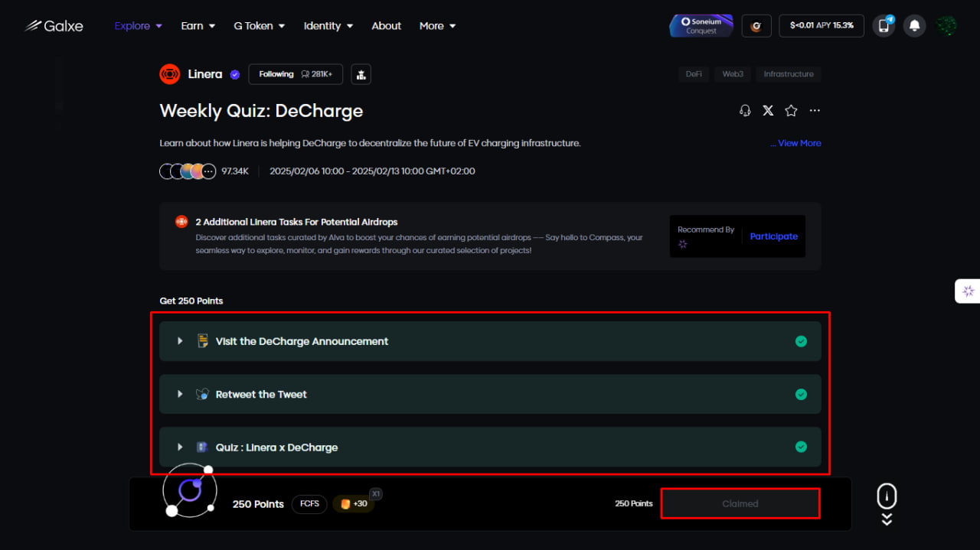The height and width of the screenshot is (550, 980).
Task: Click the Get 250 Points heading
Action: click(x=191, y=301)
